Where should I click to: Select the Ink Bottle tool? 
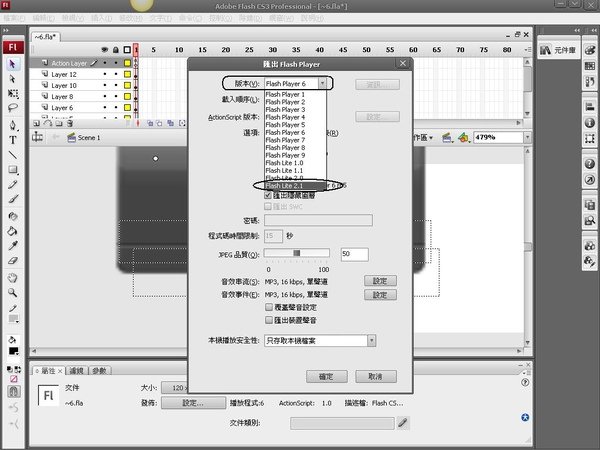(x=13, y=216)
